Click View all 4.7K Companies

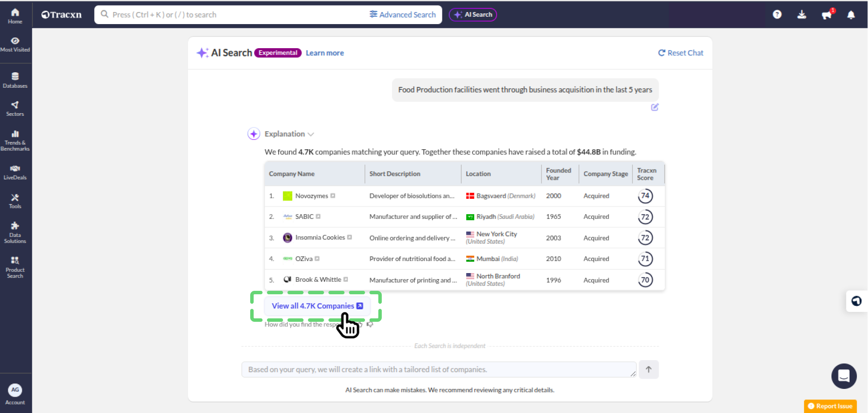pyautogui.click(x=317, y=306)
